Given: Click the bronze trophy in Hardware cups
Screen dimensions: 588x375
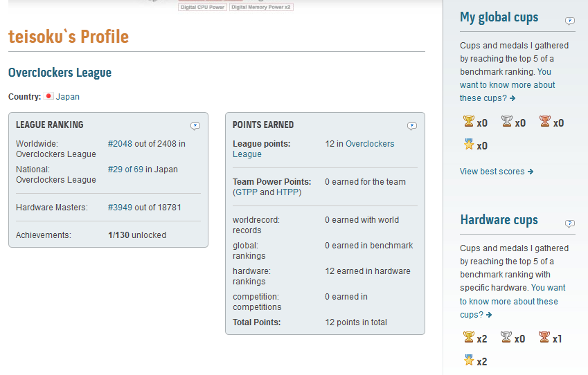Looking at the screenshot, I should tap(544, 338).
